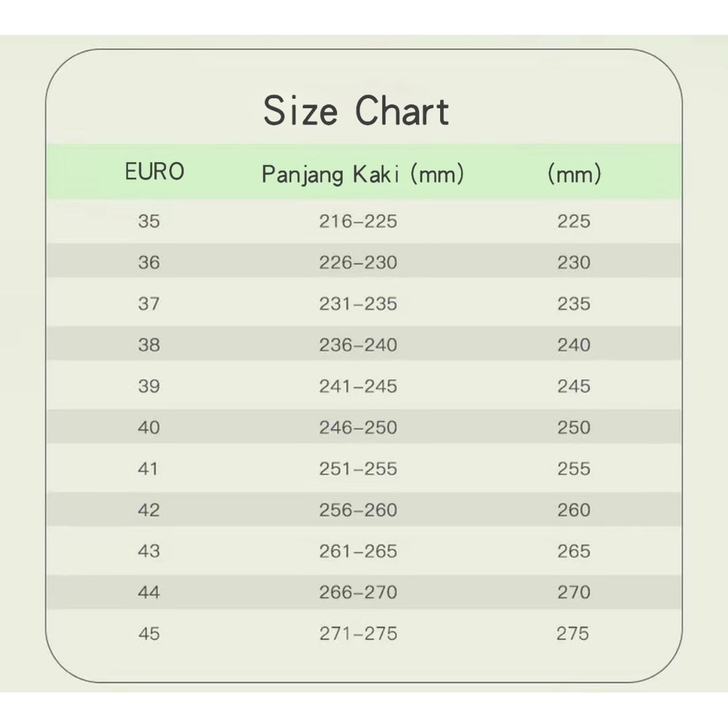Click the EURO column header
Image resolution: width=728 pixels, height=728 pixels.
coord(154,172)
